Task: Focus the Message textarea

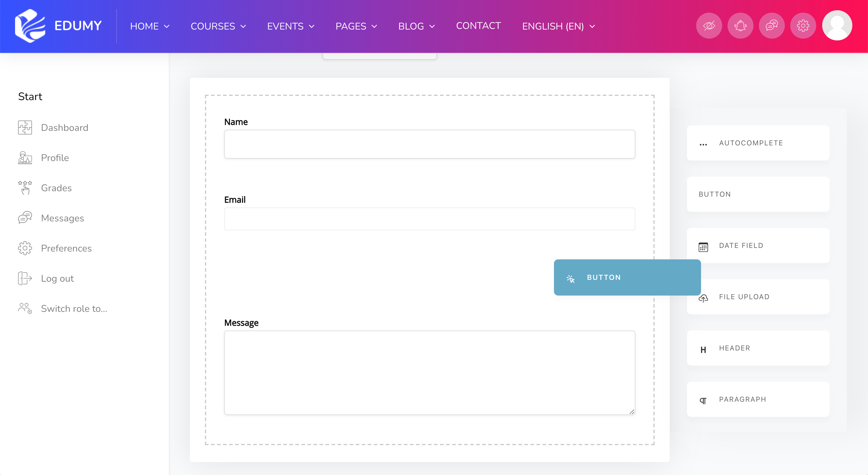Action: point(429,372)
